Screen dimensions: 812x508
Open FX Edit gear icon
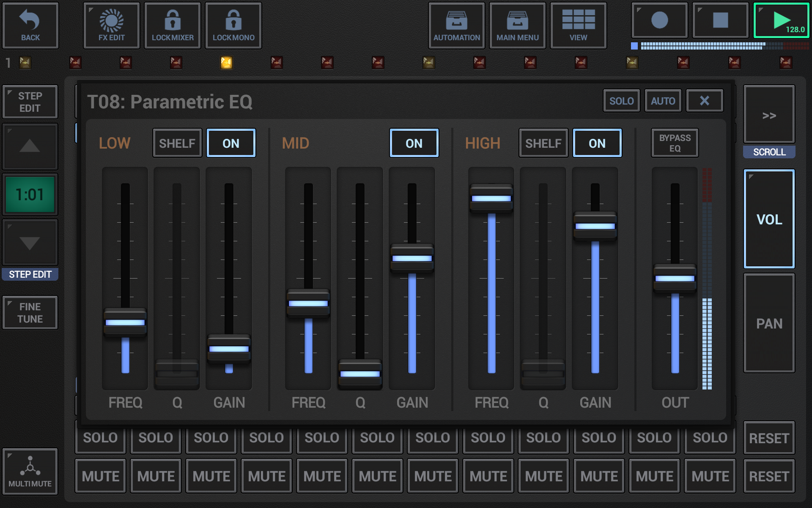[111, 20]
